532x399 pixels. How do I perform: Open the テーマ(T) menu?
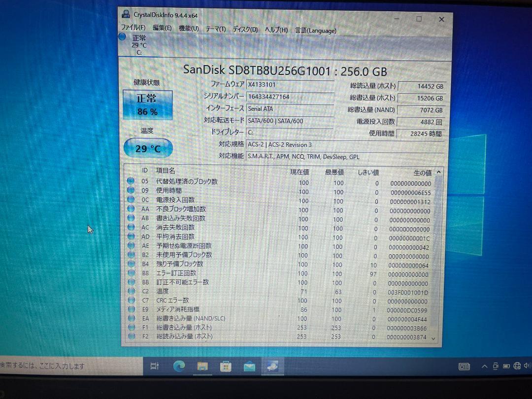[216, 29]
